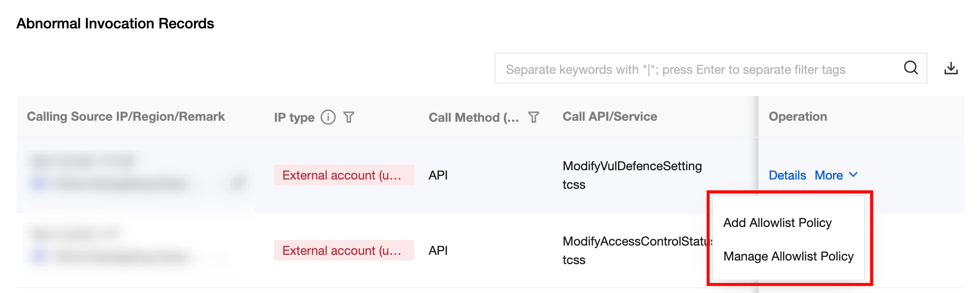Click the Call API/Service column header
This screenshot has width=980, height=293.
pyautogui.click(x=610, y=117)
